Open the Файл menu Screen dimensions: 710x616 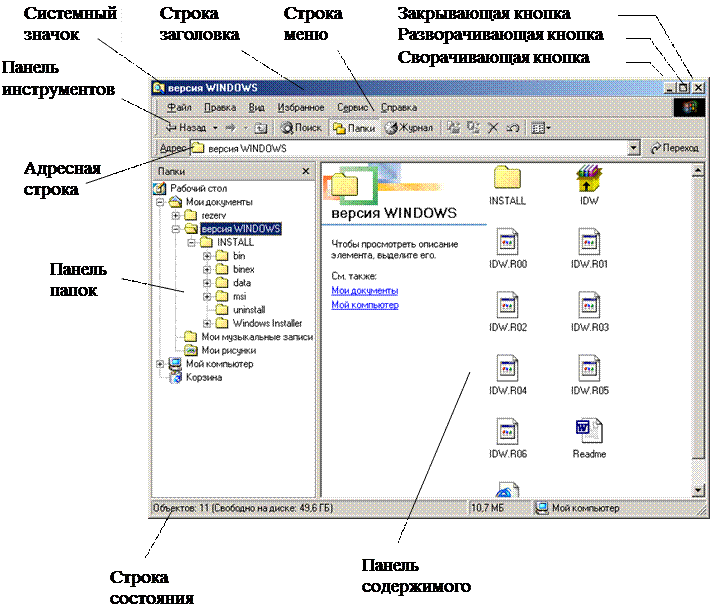coord(179,107)
